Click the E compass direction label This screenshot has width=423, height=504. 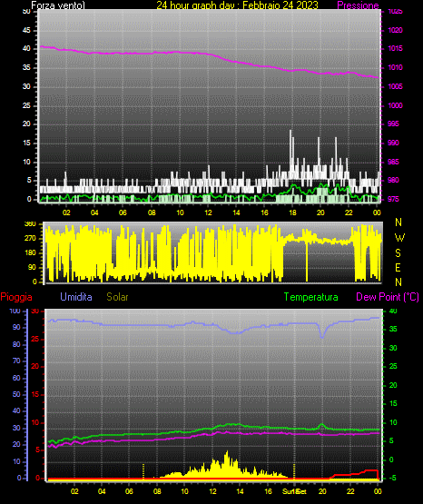pyautogui.click(x=398, y=268)
